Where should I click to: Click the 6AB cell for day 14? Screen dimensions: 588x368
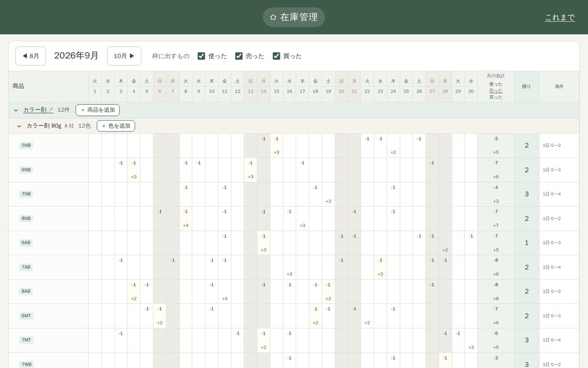[x=263, y=243]
